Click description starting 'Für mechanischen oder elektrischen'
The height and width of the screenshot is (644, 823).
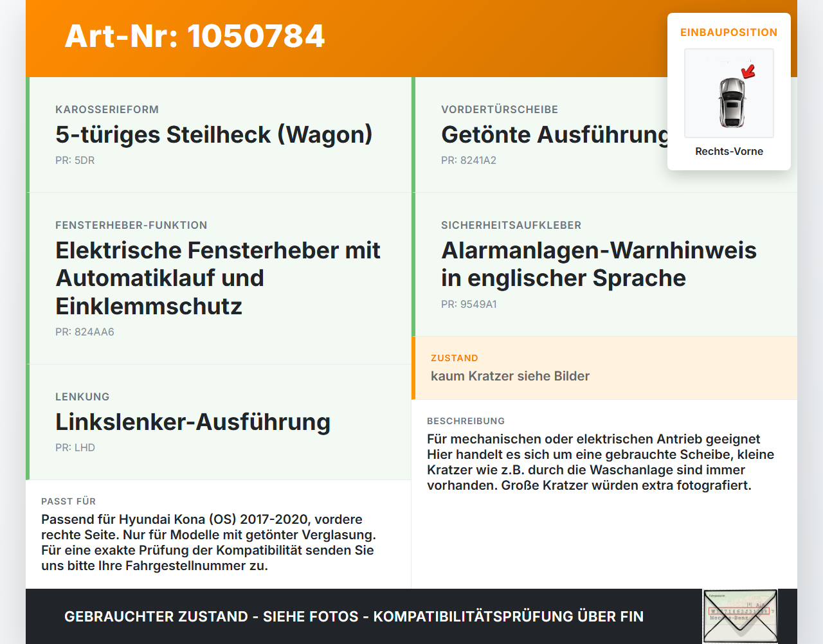point(601,462)
